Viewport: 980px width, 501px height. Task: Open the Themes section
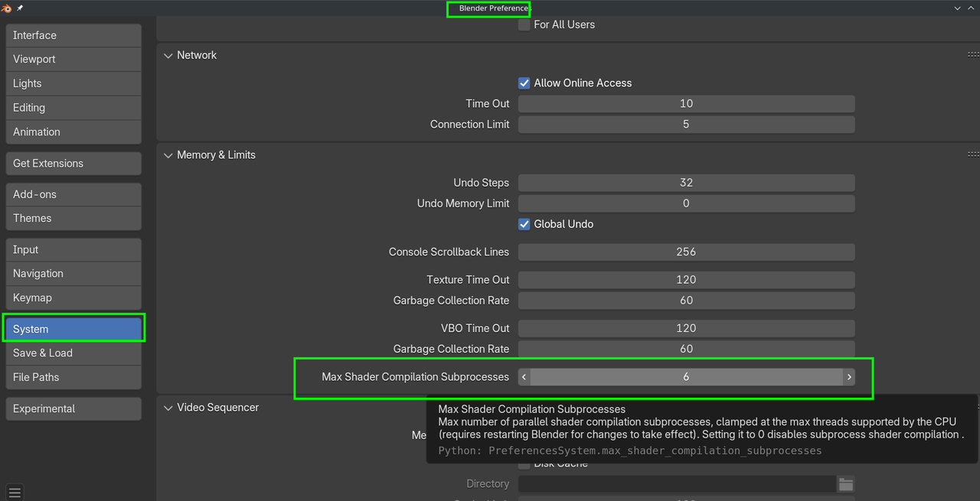(x=73, y=218)
